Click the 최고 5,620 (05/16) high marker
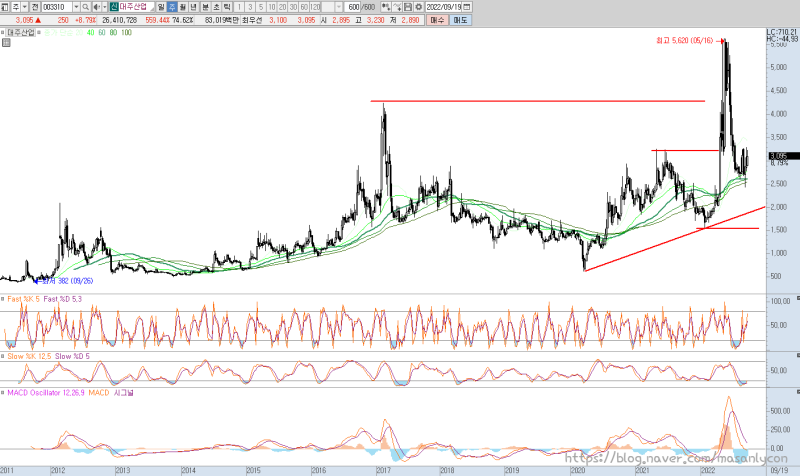The width and height of the screenshot is (800, 476). tap(685, 40)
